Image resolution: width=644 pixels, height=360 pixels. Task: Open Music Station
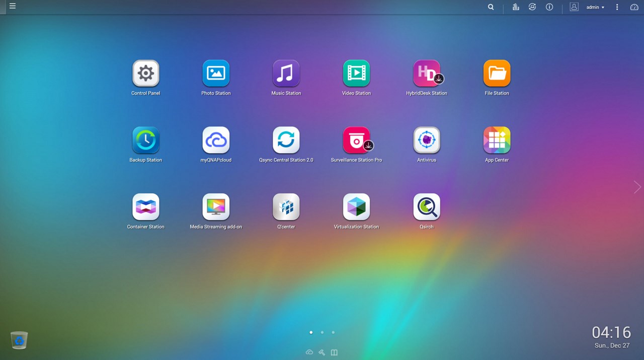tap(286, 74)
